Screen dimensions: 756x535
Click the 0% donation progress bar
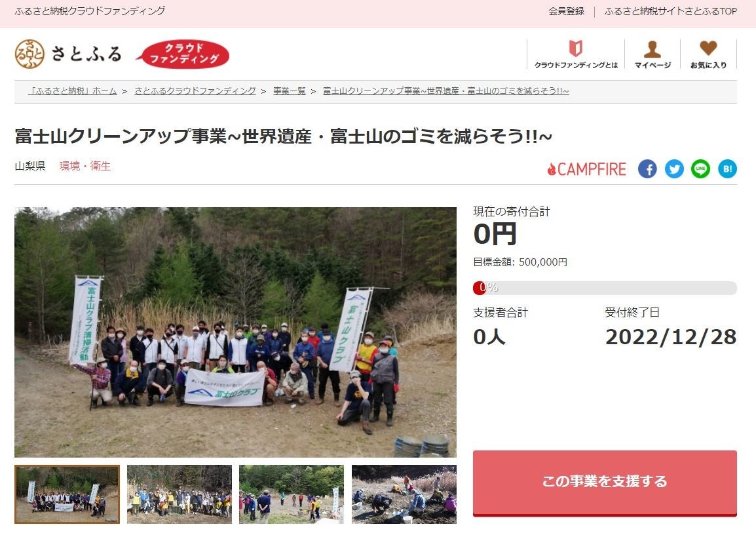click(605, 288)
